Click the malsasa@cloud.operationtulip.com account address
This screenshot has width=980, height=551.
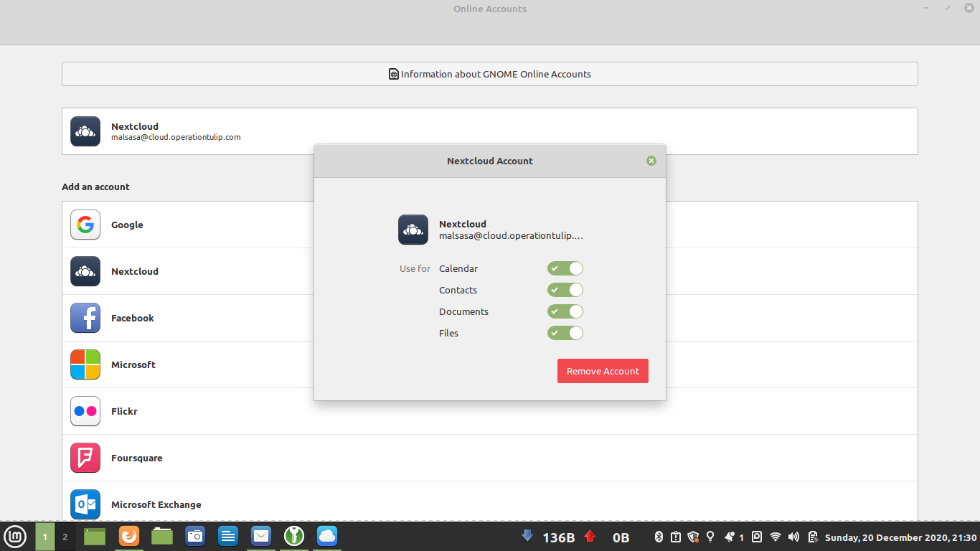tap(176, 137)
